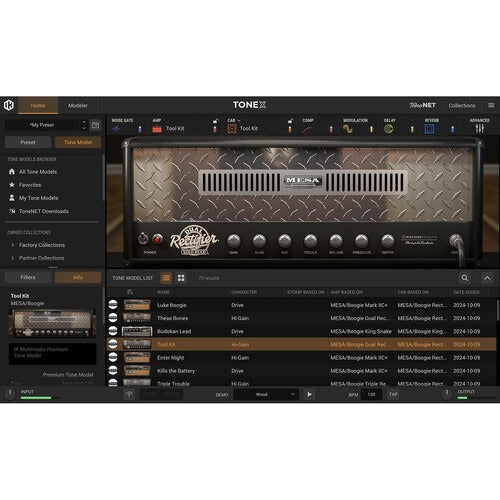Toggle the Amp lock icon
Screen dimensions: 500x500
215,121
